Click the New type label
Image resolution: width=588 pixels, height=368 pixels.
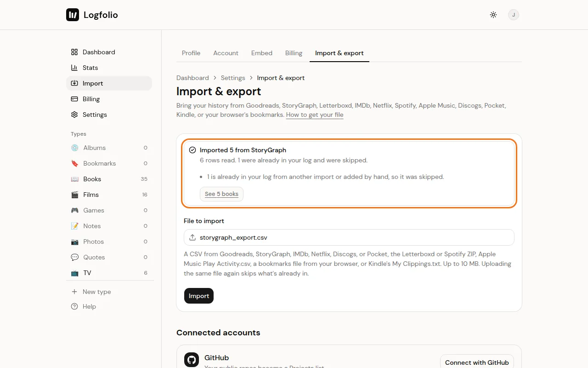click(97, 292)
